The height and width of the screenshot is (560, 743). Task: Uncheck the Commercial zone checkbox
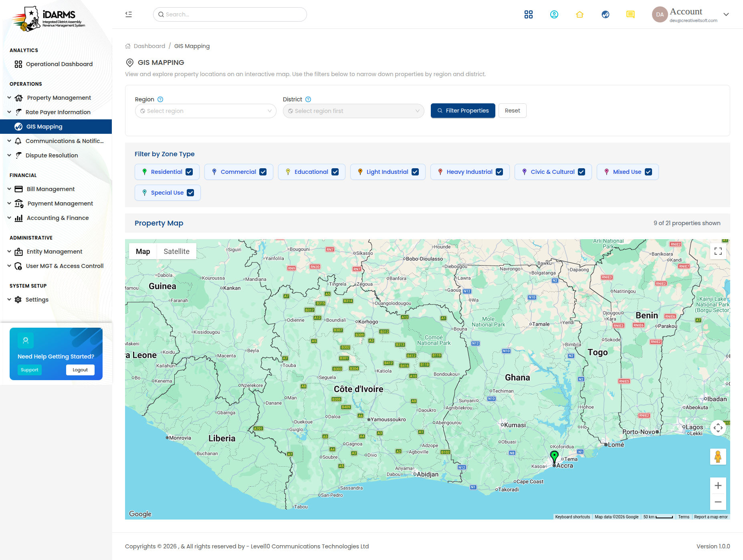click(263, 172)
